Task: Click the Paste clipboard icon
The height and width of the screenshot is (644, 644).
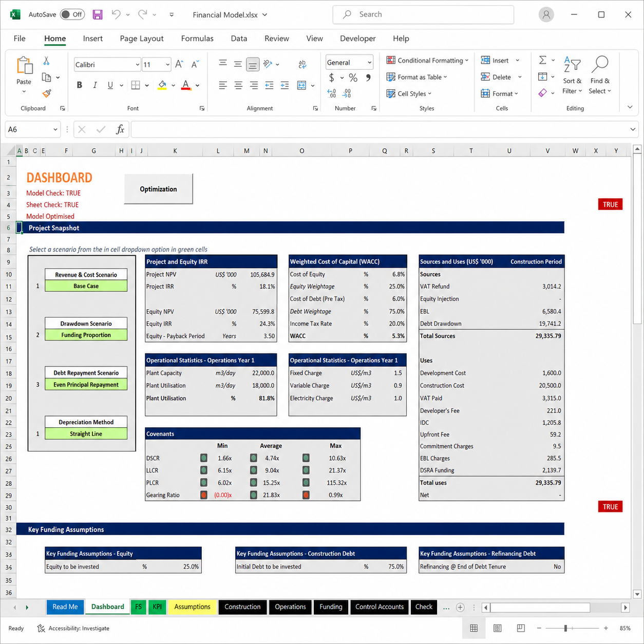Action: 24,66
